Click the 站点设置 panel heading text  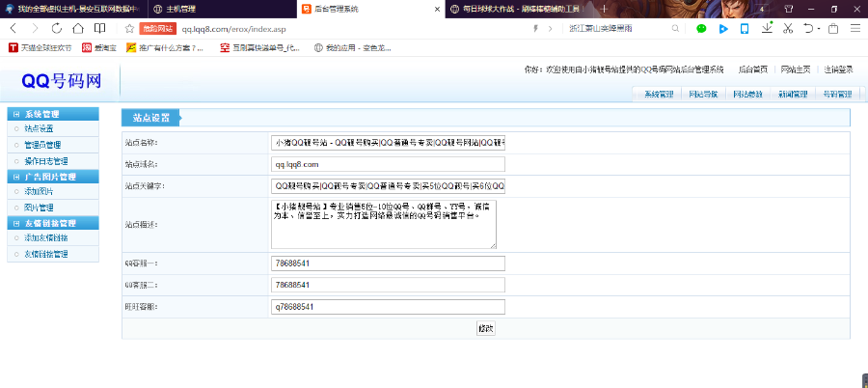pyautogui.click(x=151, y=118)
